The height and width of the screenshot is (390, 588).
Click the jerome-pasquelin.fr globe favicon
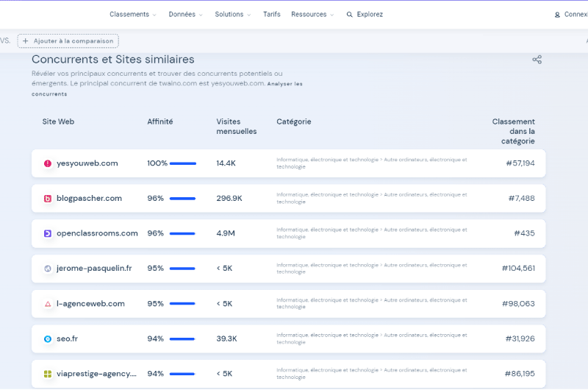48,269
